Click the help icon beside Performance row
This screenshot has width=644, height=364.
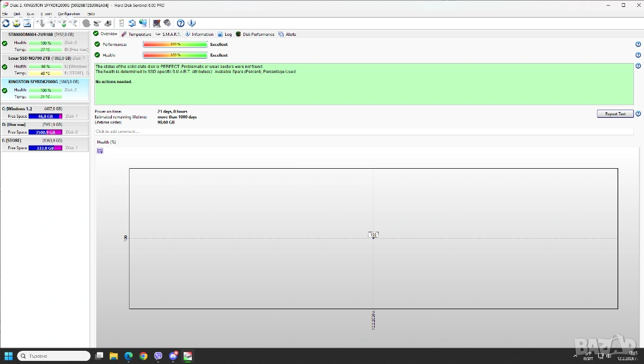pos(638,45)
